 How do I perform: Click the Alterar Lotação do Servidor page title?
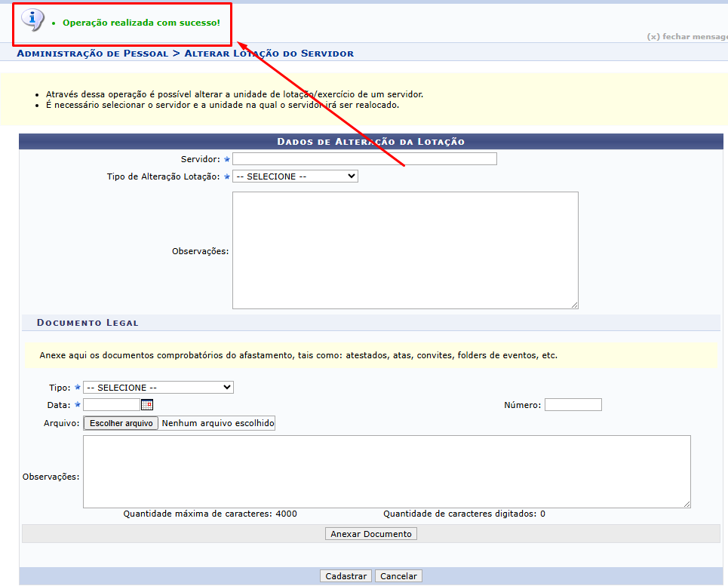[269, 54]
